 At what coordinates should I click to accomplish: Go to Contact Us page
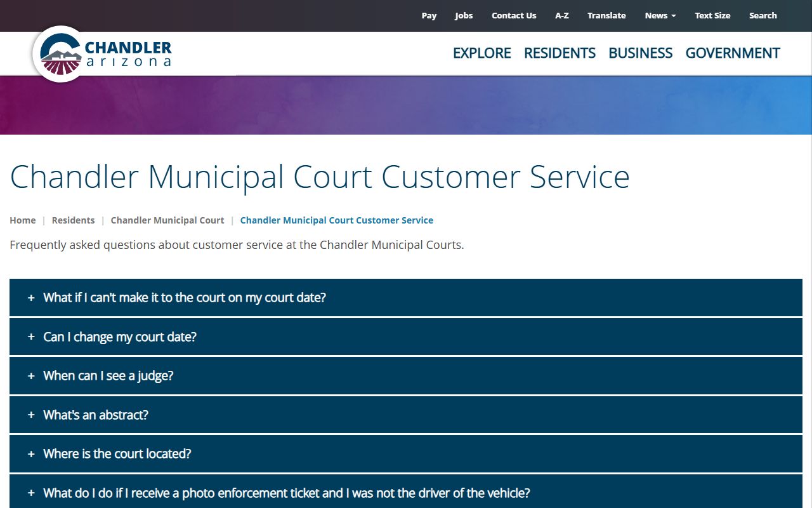(x=514, y=15)
